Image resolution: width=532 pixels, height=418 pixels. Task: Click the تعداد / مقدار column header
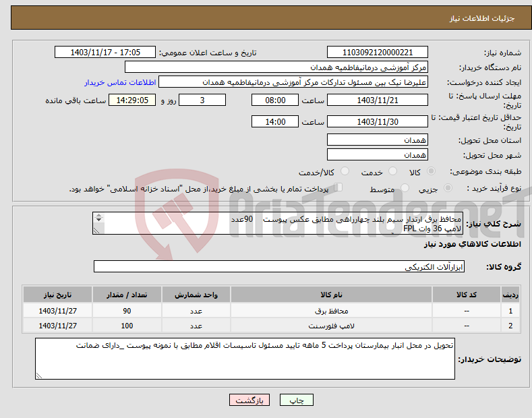click(x=127, y=295)
